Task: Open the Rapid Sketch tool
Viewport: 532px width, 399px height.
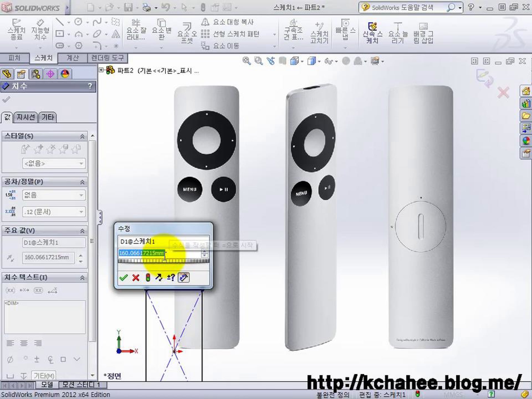Action: tap(372, 26)
